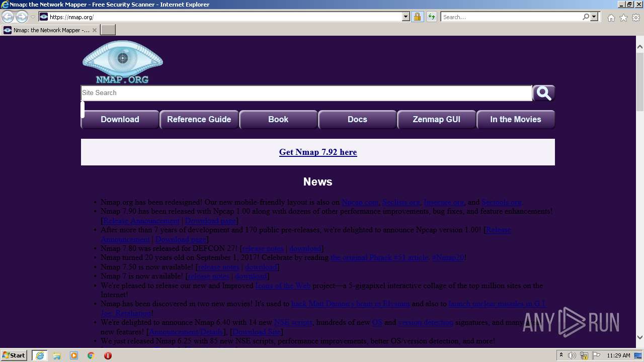Click the 11:29 AM taskbar clock
This screenshot has width=644, height=362.
[x=619, y=355]
